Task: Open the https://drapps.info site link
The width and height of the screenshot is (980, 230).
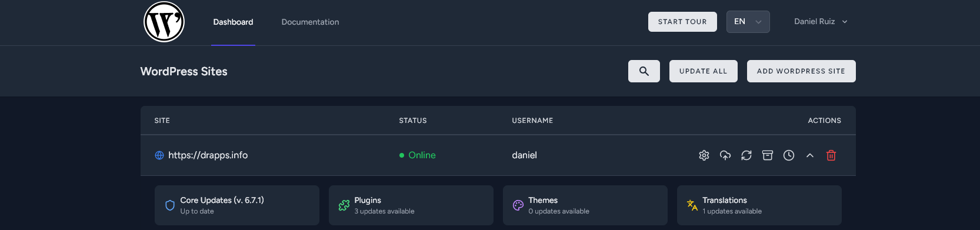Action: (208, 155)
